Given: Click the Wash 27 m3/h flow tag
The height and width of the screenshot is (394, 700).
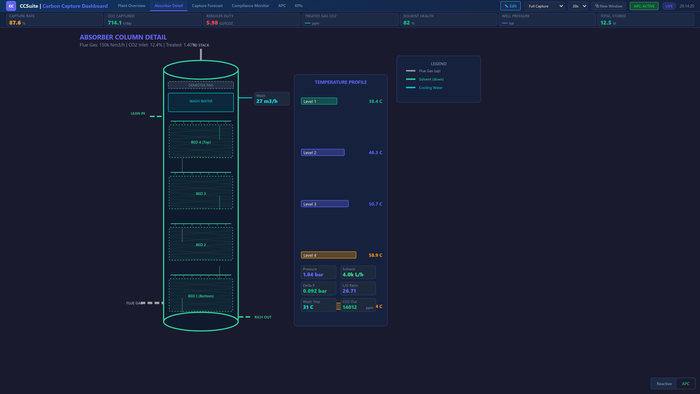Looking at the screenshot, I should pyautogui.click(x=272, y=99).
